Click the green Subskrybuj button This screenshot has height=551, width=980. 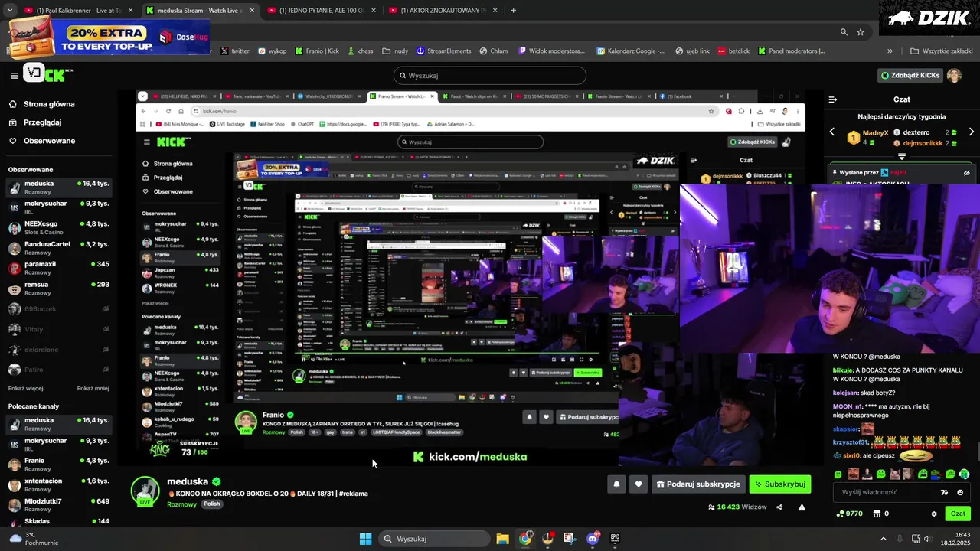click(779, 484)
